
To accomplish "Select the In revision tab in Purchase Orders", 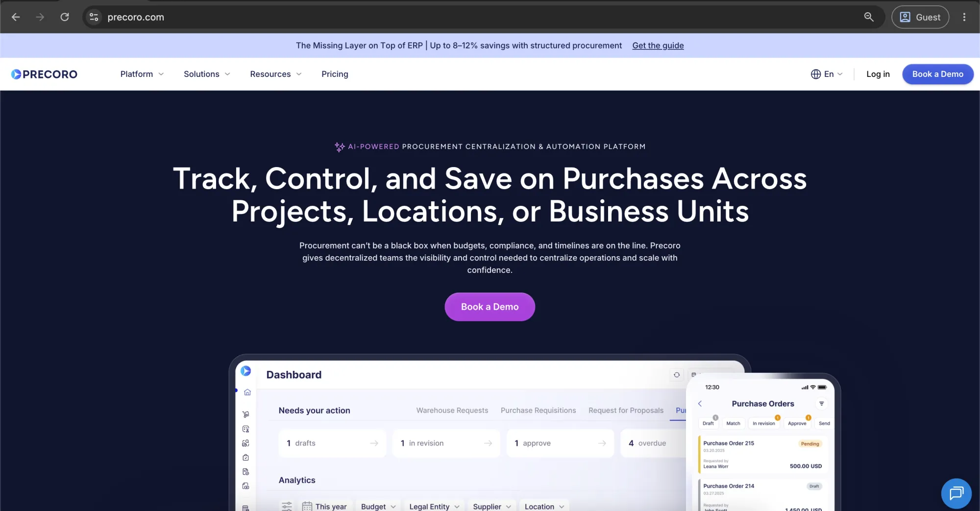I will click(x=764, y=423).
